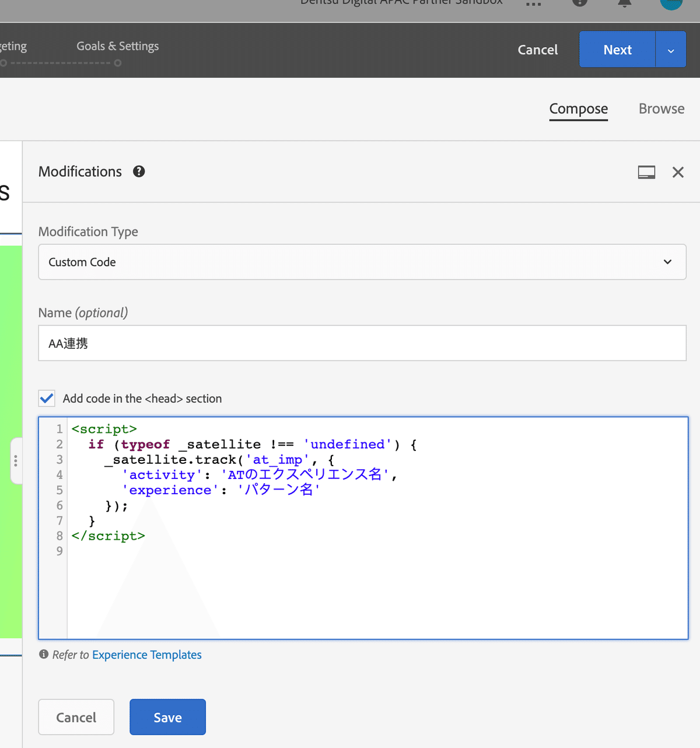Screen dimensions: 700x748
Task: Switch to the Compose tab
Action: pyautogui.click(x=579, y=109)
